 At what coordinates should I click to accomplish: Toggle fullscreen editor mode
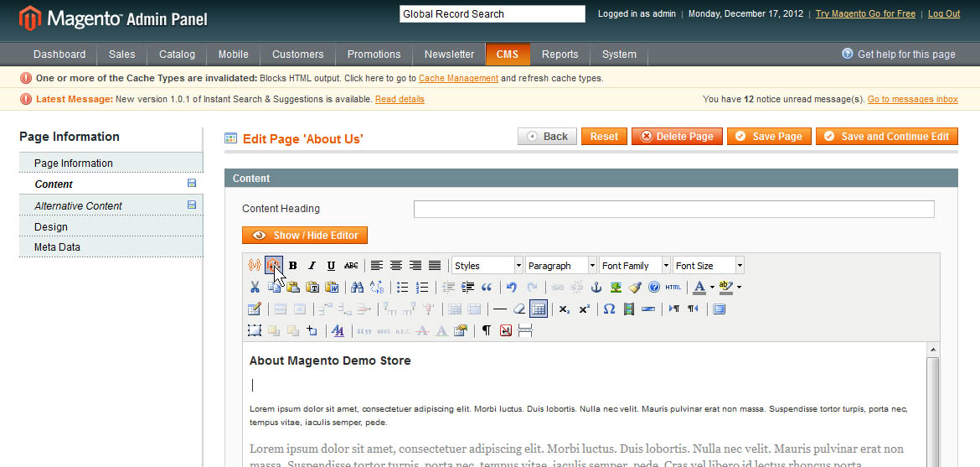tap(719, 309)
